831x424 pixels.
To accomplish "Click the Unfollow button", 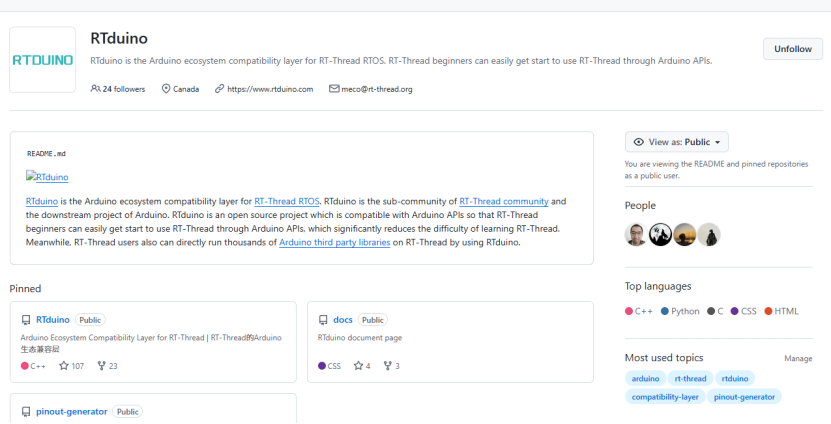I will click(x=792, y=49).
